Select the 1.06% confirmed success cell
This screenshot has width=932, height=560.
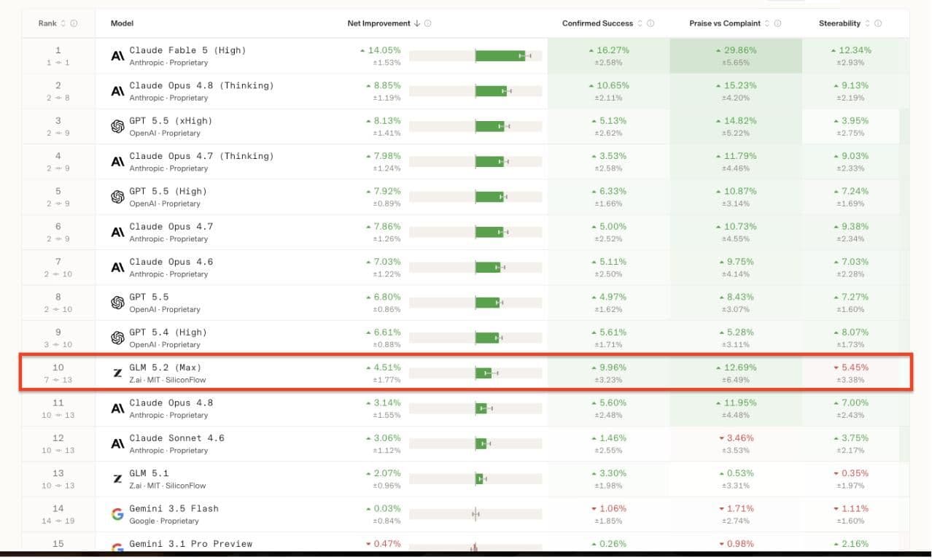click(609, 514)
